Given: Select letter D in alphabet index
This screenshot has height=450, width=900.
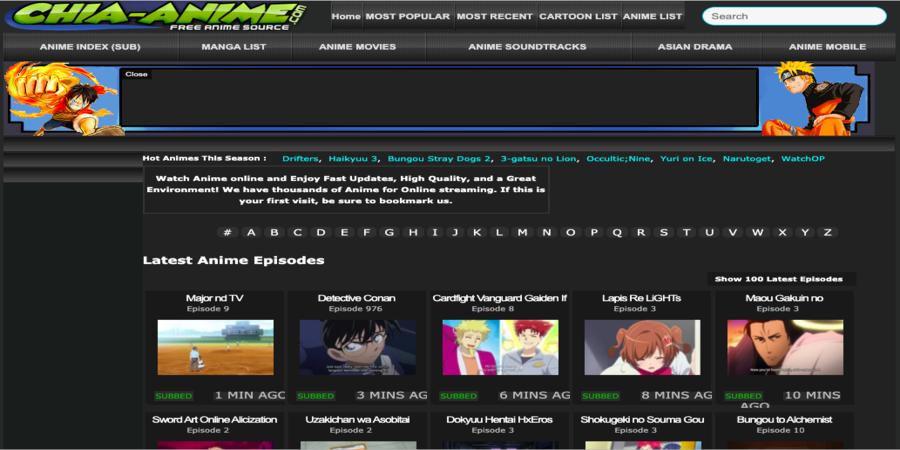Looking at the screenshot, I should coord(321,232).
